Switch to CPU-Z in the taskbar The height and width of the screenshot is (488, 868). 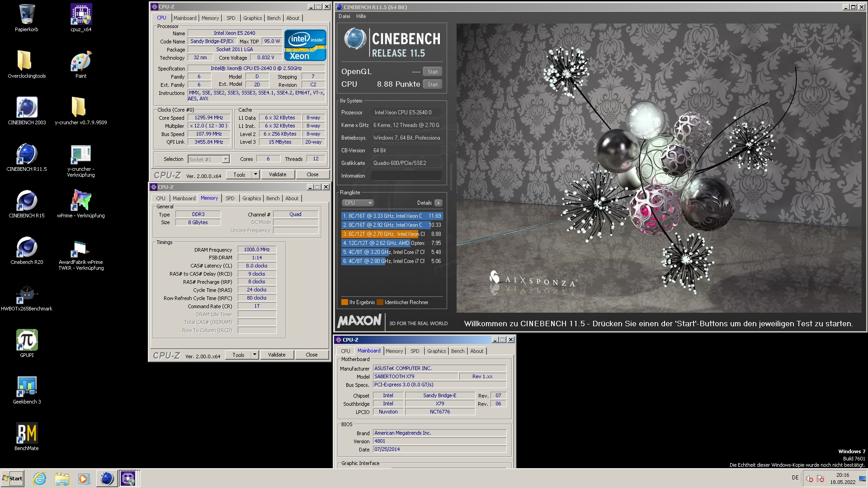pos(128,479)
